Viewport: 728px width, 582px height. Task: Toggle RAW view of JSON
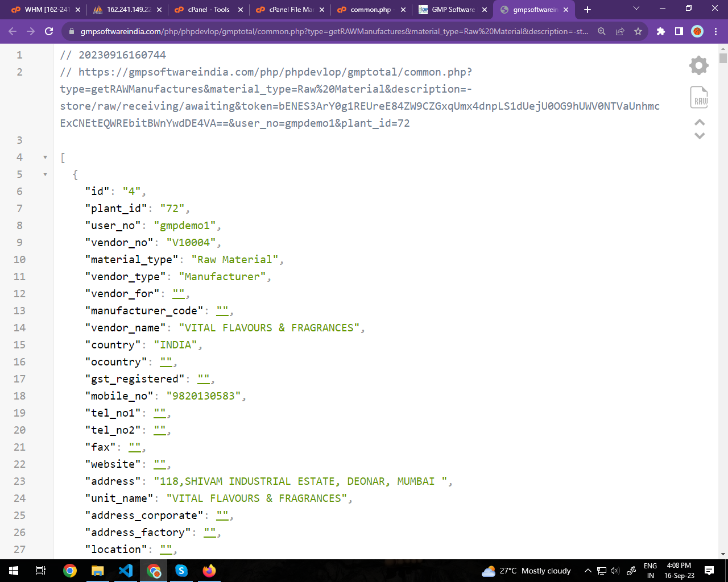tap(699, 97)
